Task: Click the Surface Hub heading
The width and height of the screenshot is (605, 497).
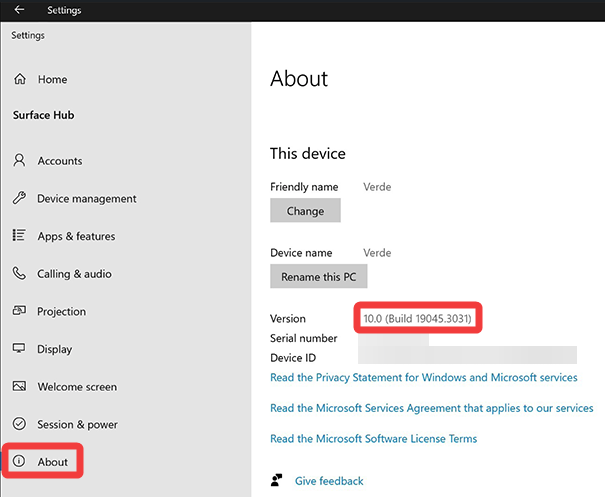Action: pyautogui.click(x=44, y=115)
